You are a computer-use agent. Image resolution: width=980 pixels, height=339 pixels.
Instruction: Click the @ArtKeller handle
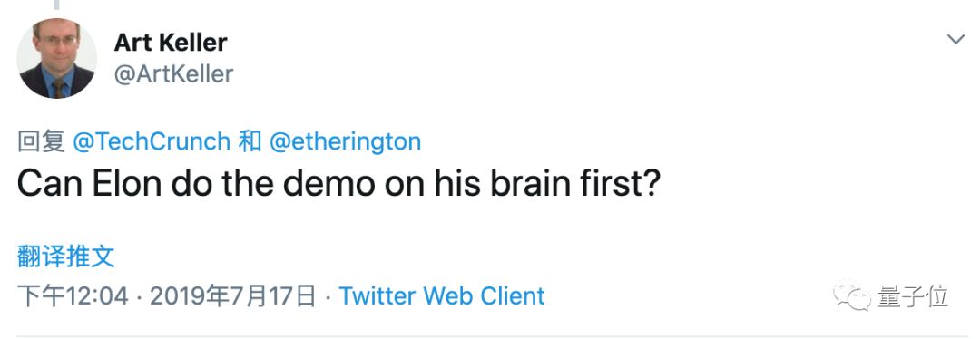click(x=173, y=74)
